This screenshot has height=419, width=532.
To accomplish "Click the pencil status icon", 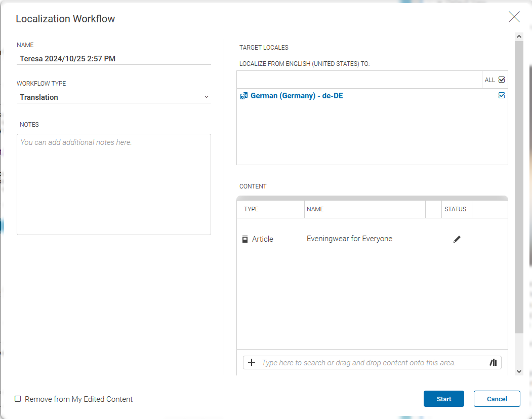I will (457, 239).
